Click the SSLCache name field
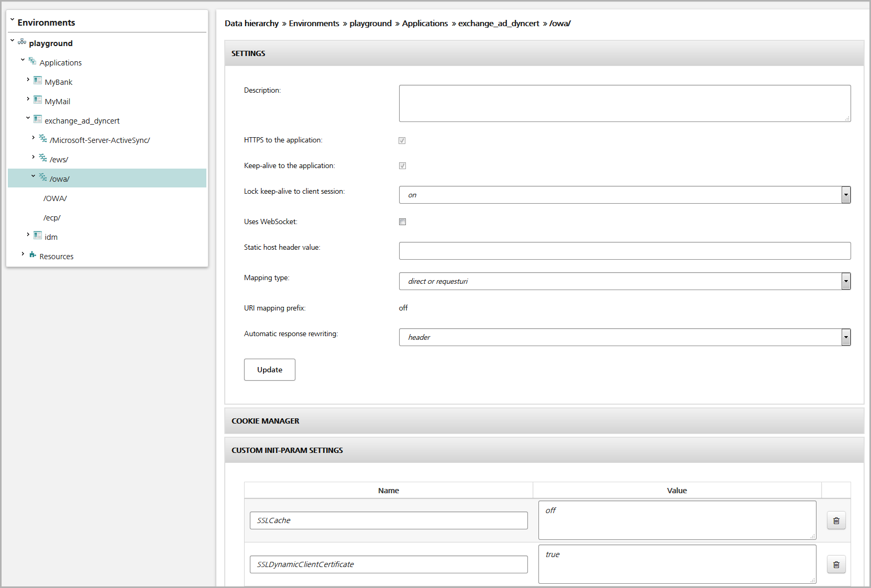This screenshot has width=871, height=588. point(389,520)
